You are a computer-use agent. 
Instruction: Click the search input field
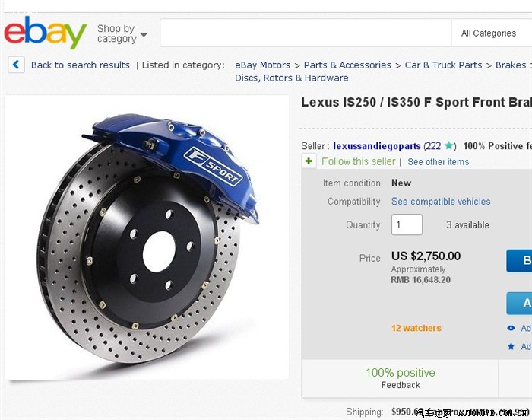point(304,33)
